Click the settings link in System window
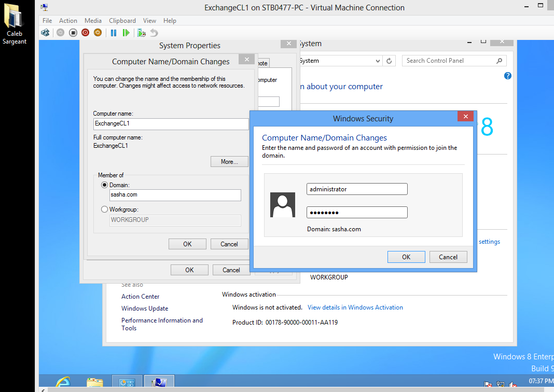Image resolution: width=554 pixels, height=392 pixels. tap(489, 242)
